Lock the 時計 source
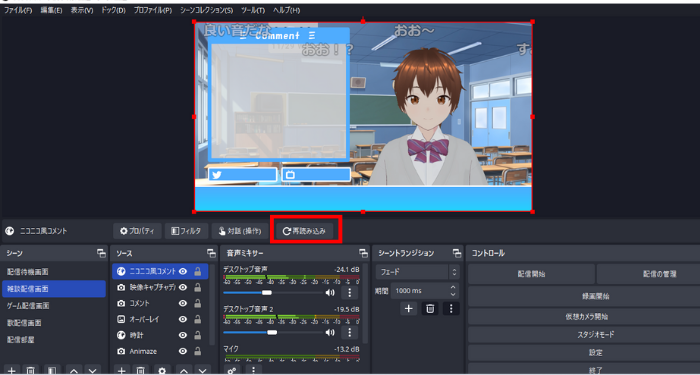This screenshot has height=375, width=700. click(x=197, y=335)
